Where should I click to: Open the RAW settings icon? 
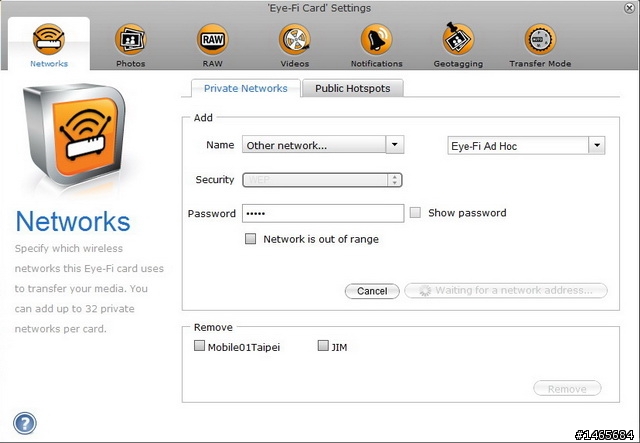212,40
